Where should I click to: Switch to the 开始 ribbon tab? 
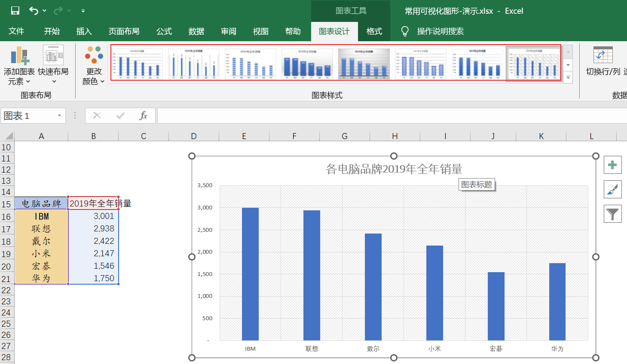(x=52, y=31)
